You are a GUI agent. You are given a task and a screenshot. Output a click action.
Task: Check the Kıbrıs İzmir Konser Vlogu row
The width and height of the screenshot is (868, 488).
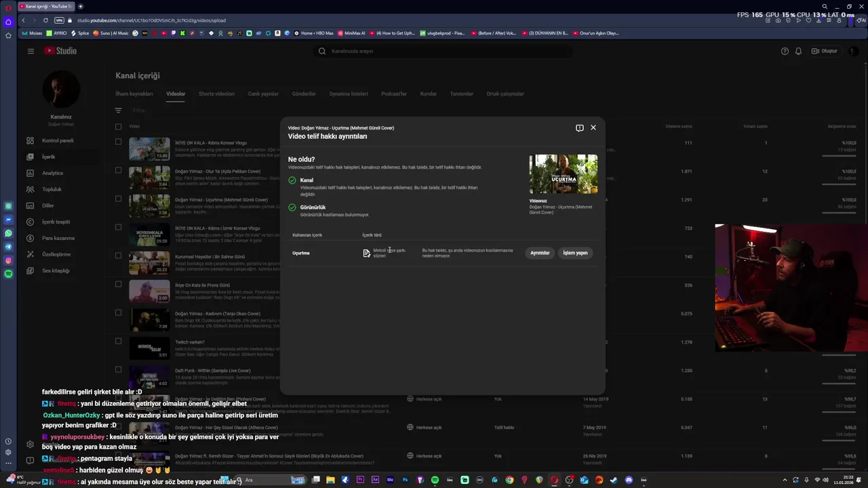coord(118,228)
